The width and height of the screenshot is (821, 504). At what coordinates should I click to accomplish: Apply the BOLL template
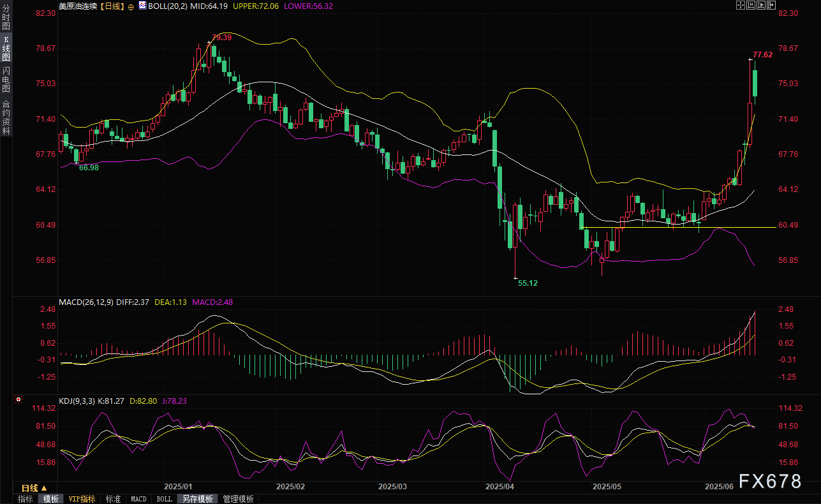click(x=164, y=499)
